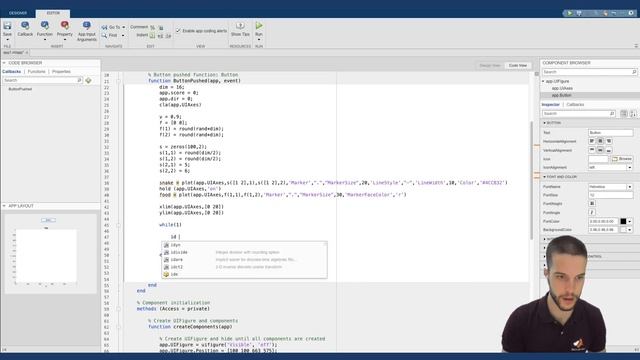This screenshot has width=640, height=360.
Task: Click the Save icon in the toolbar
Action: 7,26
